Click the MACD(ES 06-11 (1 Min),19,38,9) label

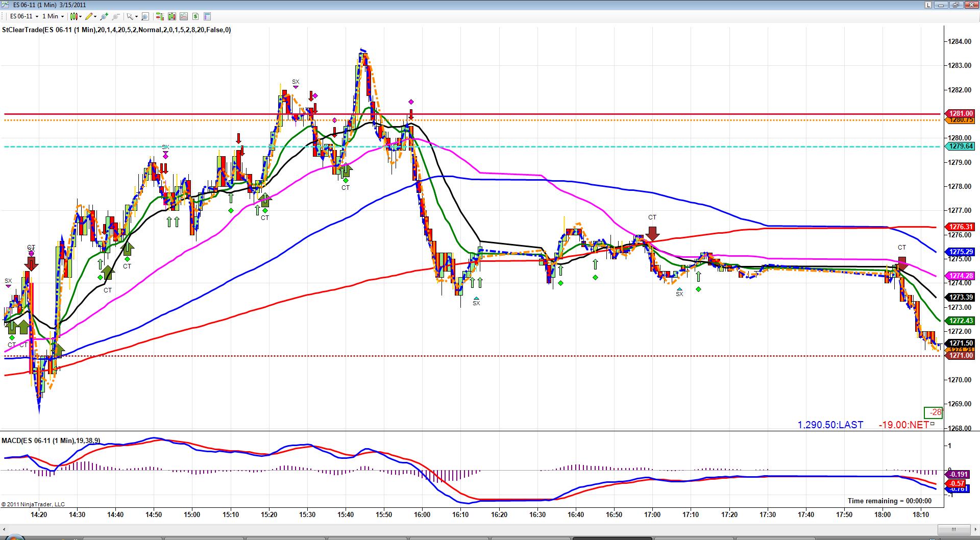[51, 441]
